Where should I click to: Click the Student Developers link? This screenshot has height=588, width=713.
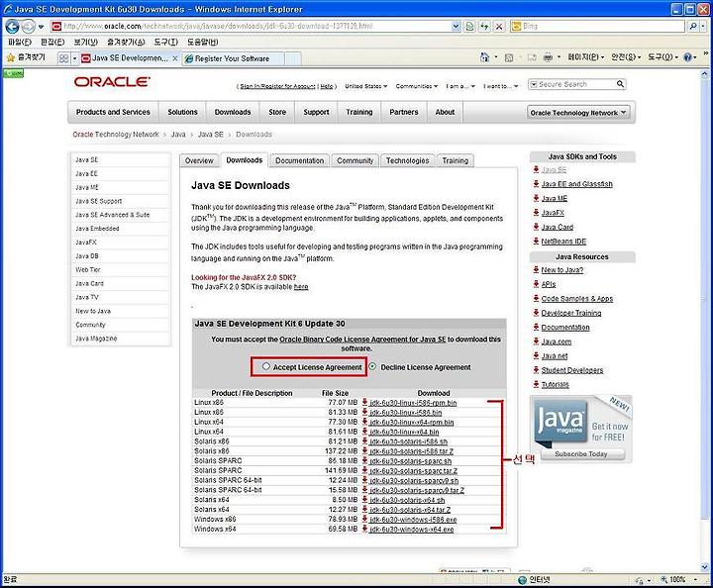pyautogui.click(x=572, y=370)
